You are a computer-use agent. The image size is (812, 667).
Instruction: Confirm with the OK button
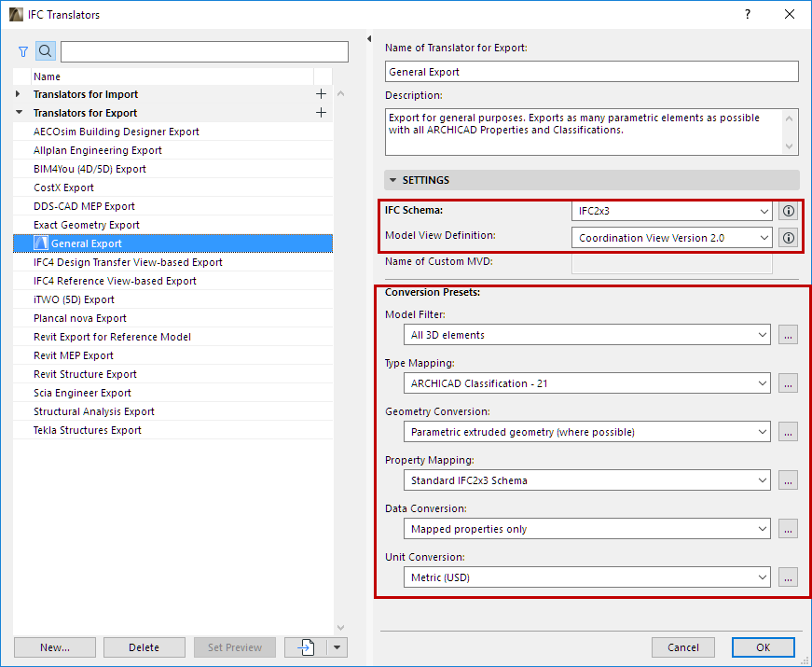(763, 647)
